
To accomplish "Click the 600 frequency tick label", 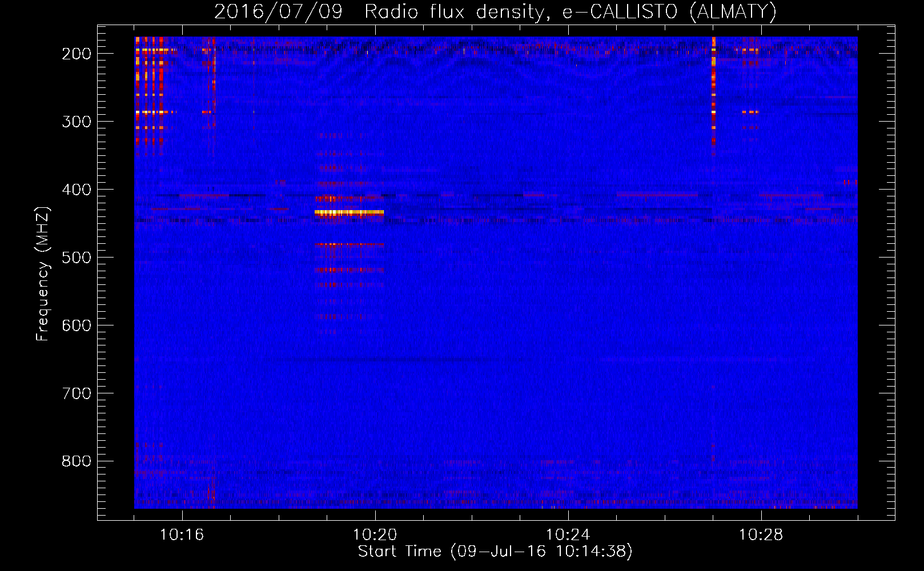I will pyautogui.click(x=77, y=325).
